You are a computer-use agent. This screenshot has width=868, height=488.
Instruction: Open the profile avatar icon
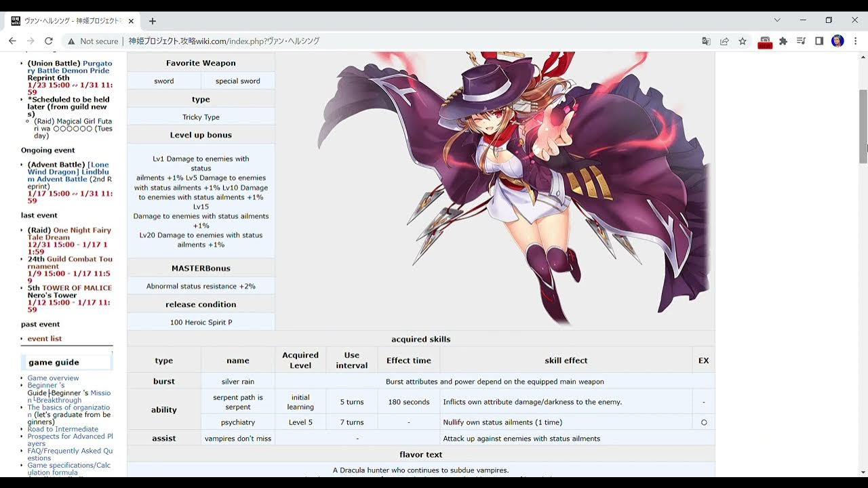(x=837, y=41)
